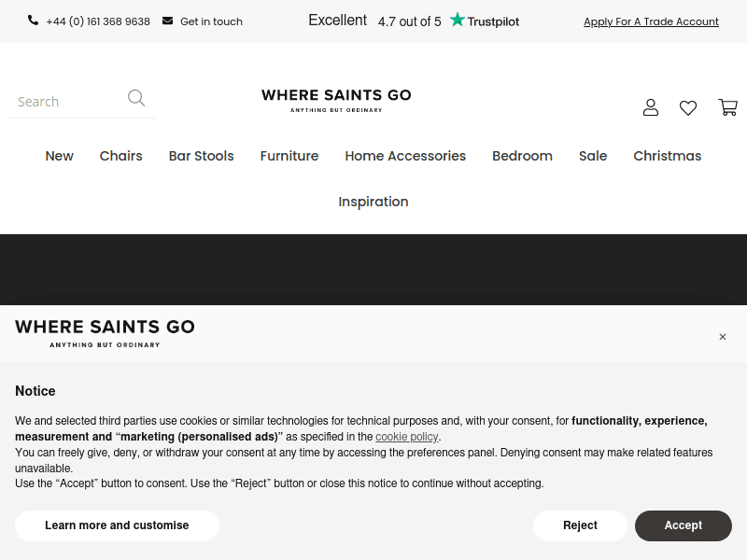747x560 pixels.
Task: Open the Chairs category
Action: point(120,156)
